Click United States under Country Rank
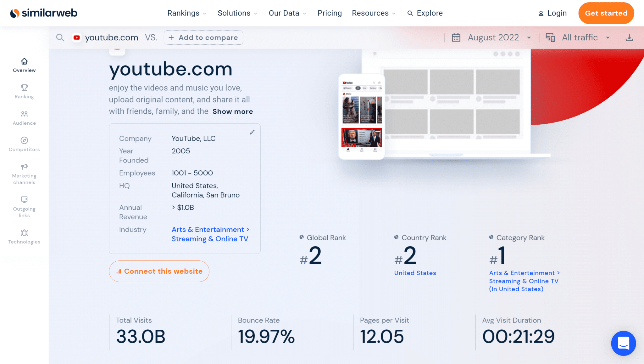 tap(415, 273)
